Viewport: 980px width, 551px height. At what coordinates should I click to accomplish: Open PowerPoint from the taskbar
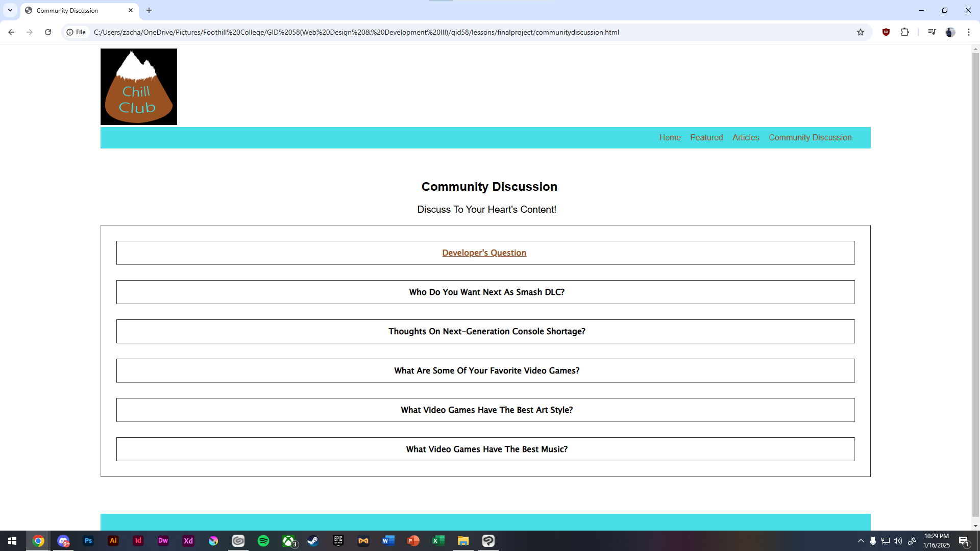413,541
